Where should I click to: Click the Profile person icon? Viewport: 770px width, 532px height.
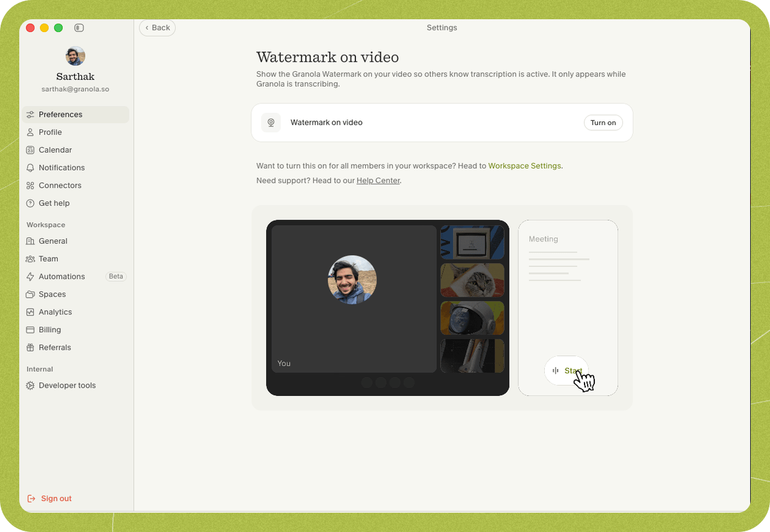(30, 132)
